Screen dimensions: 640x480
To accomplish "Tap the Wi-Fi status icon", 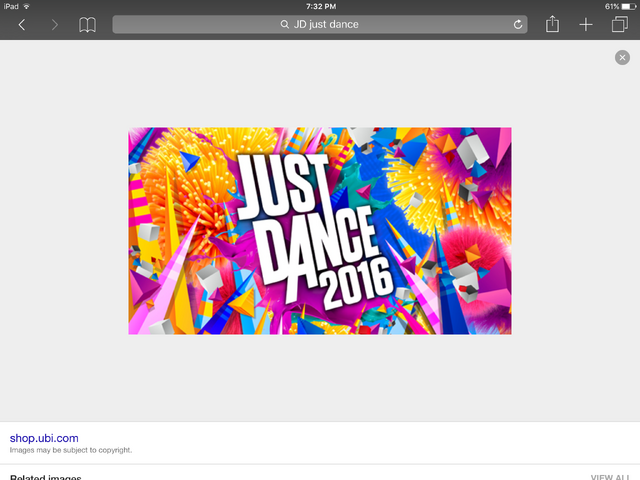I will click(27, 6).
